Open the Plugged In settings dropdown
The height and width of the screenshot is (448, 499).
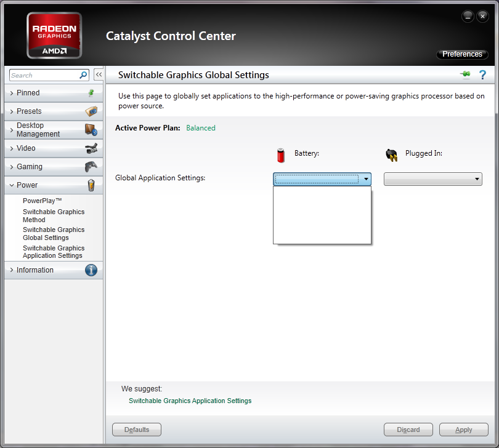(433, 179)
